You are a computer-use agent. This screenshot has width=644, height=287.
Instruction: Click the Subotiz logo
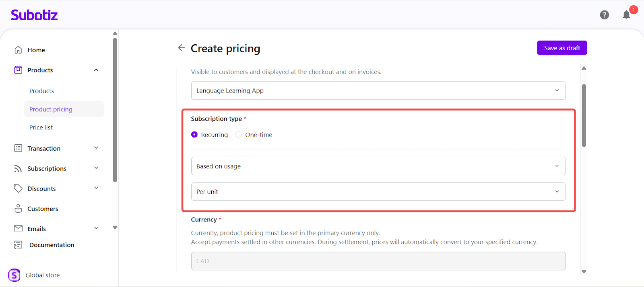tap(34, 15)
